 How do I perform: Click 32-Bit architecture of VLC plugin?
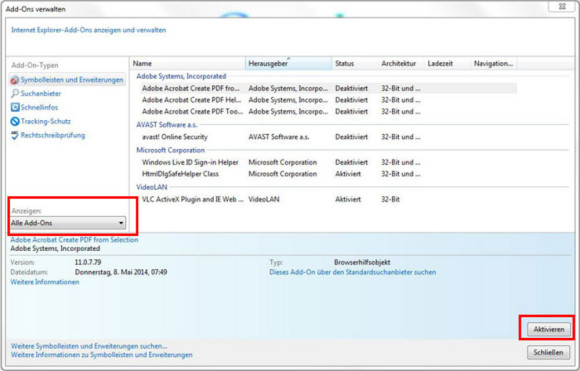(391, 199)
